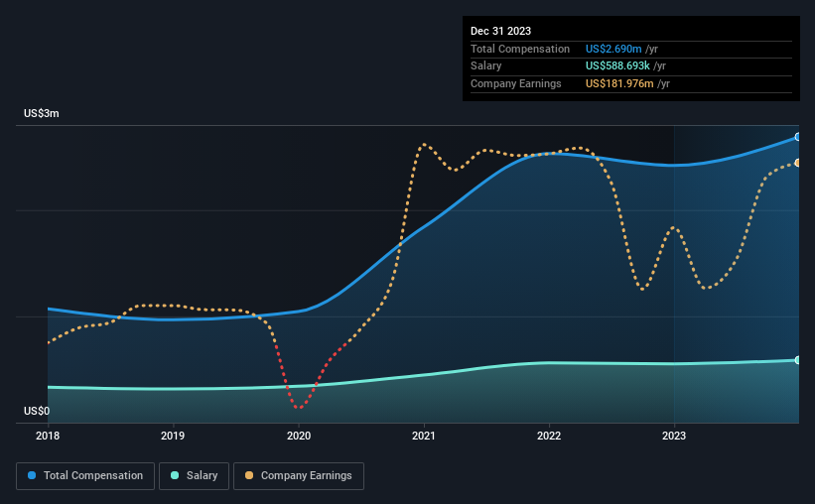Click the teal Salary legend dot
Viewport: 815px width, 504px height.
[175, 475]
